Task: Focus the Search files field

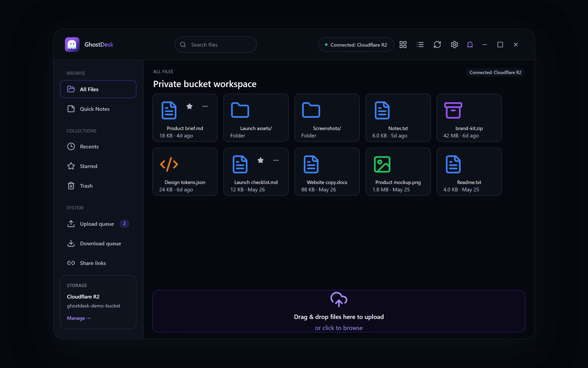Action: point(216,45)
